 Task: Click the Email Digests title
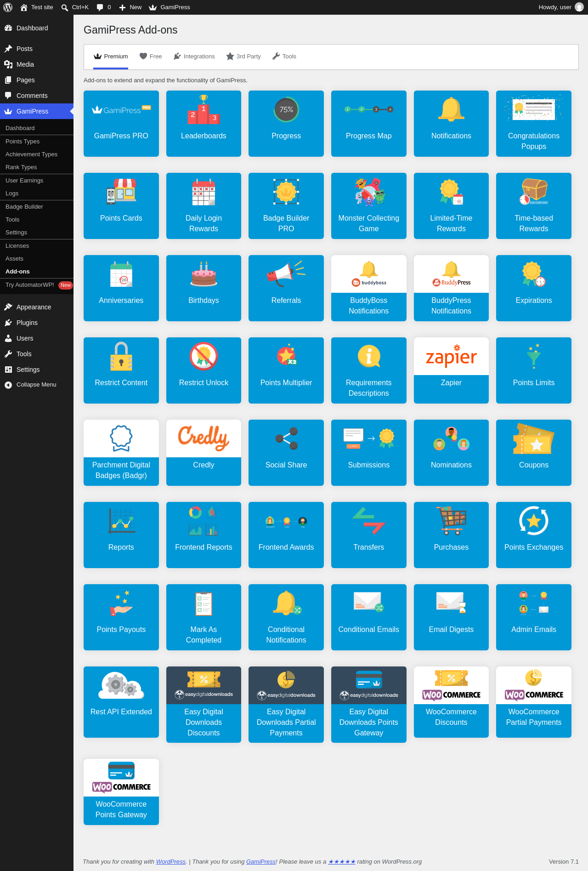pos(451,629)
